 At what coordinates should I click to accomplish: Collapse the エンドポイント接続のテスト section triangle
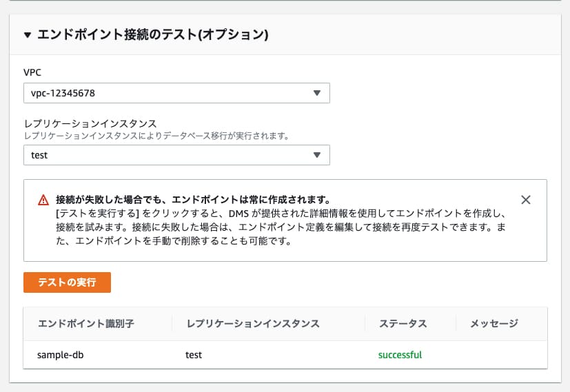click(x=27, y=34)
